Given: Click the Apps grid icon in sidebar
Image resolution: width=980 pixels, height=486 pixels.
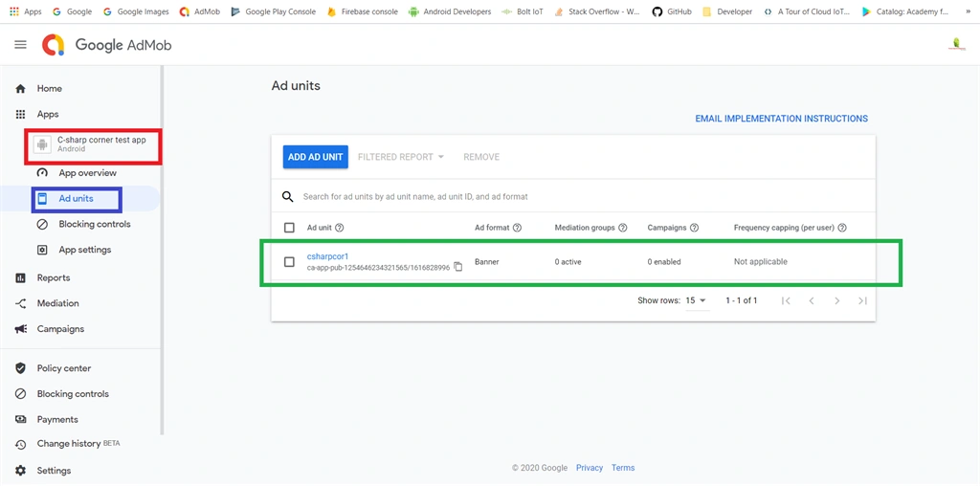Looking at the screenshot, I should point(21,114).
